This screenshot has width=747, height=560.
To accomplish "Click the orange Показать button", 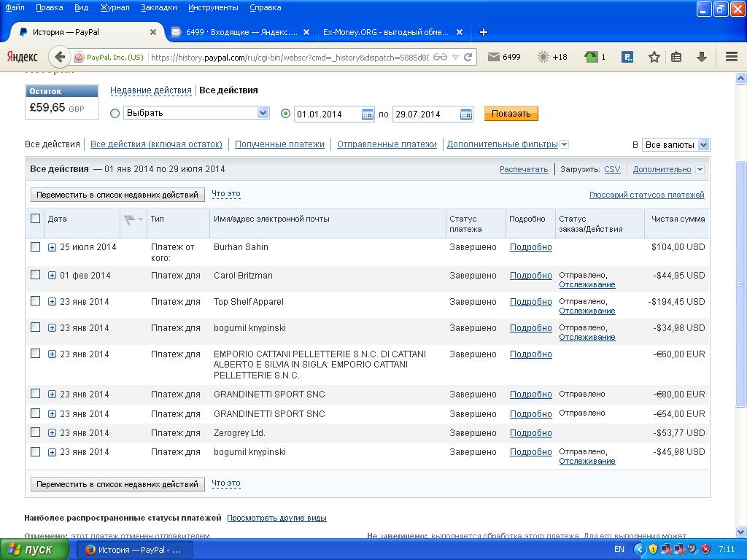I will pyautogui.click(x=511, y=113).
